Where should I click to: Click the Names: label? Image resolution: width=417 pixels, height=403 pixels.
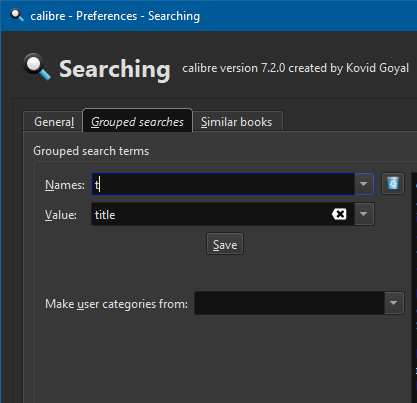[65, 185]
